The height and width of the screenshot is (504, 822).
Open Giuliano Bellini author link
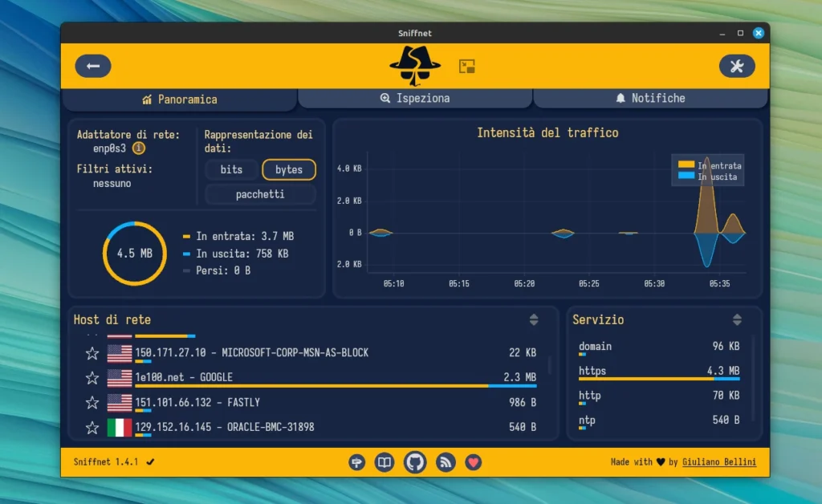718,462
